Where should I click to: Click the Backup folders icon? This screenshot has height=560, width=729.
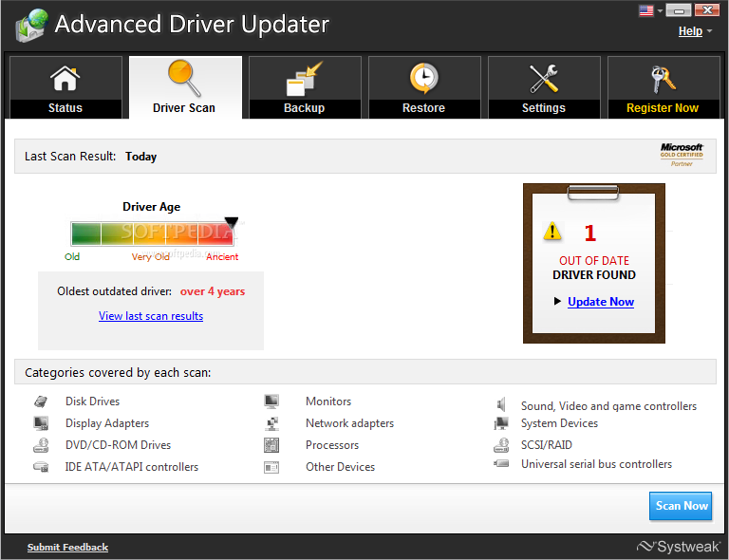pyautogui.click(x=304, y=79)
